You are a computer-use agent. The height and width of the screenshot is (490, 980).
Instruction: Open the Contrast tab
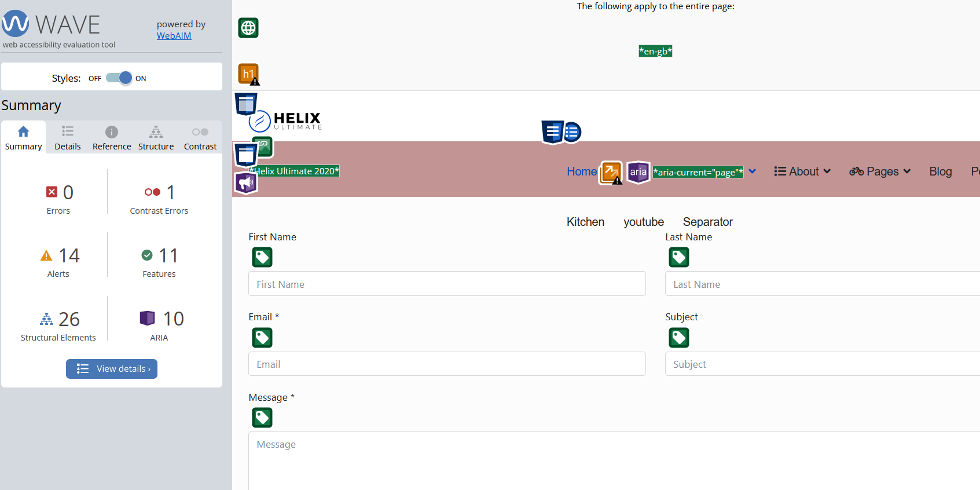(200, 138)
